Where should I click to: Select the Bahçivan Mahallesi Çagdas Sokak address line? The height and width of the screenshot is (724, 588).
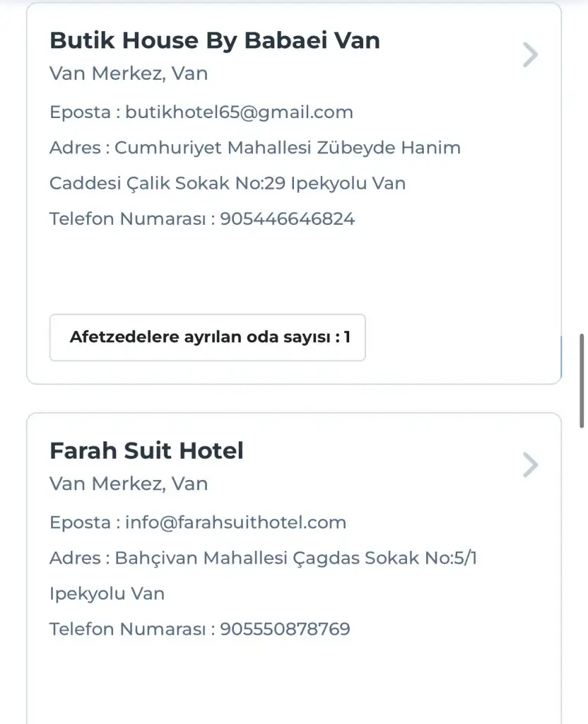pos(295,558)
